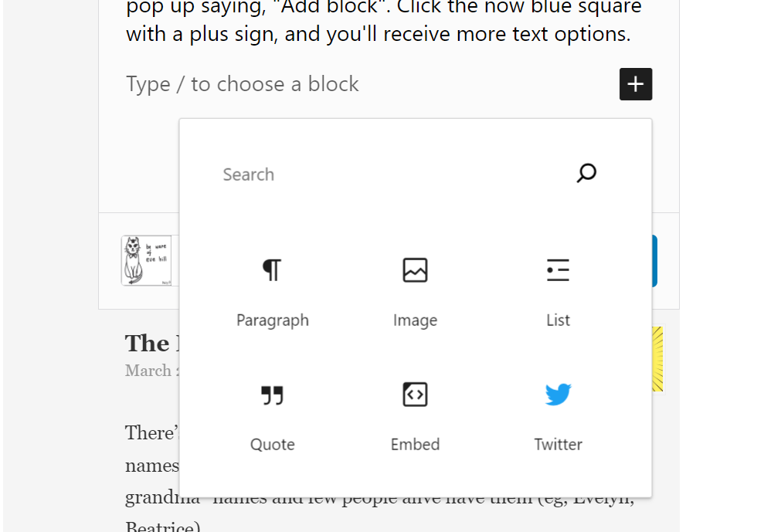Pick the List block icon

[x=558, y=270]
